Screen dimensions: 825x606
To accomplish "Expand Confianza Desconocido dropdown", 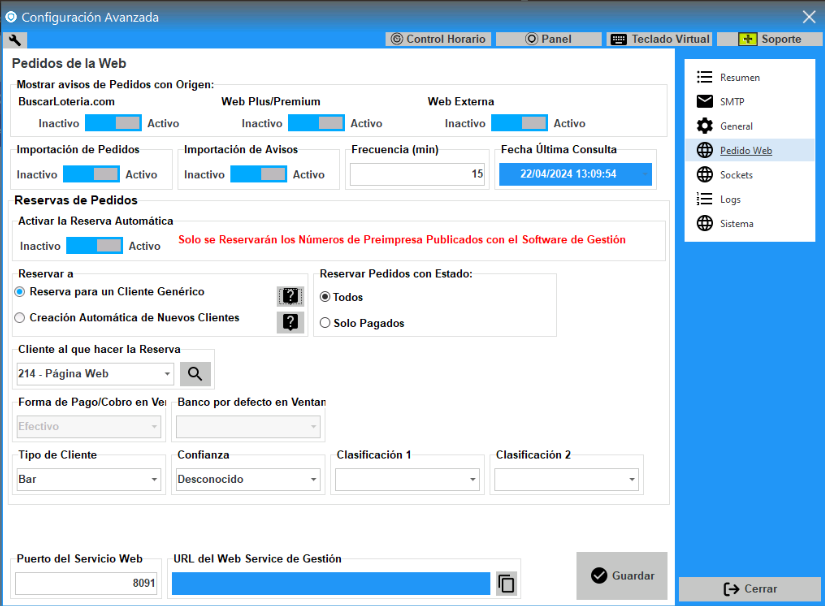I will pos(314,479).
